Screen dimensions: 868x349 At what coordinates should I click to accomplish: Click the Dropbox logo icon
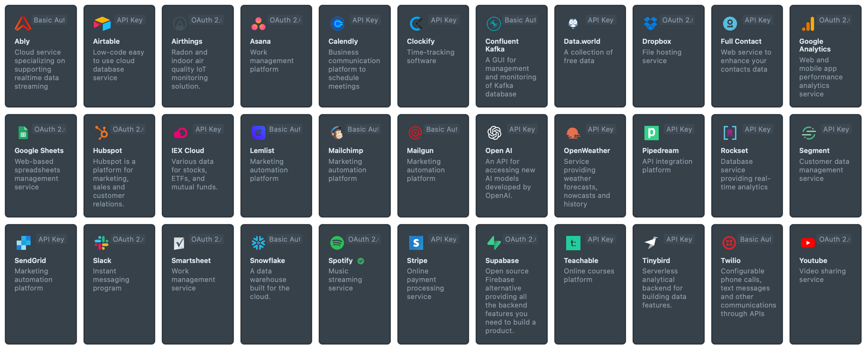tap(651, 24)
